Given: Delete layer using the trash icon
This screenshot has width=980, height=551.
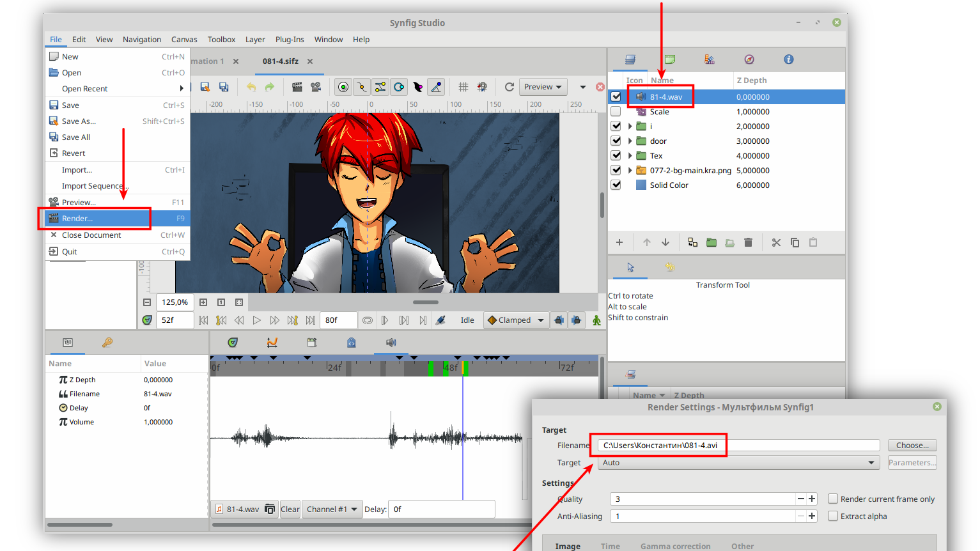Looking at the screenshot, I should pyautogui.click(x=749, y=242).
